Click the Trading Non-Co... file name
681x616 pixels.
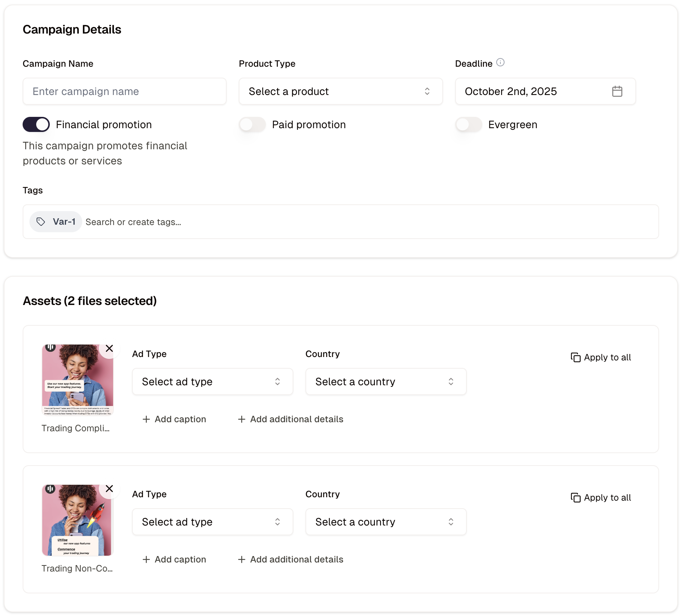click(77, 568)
